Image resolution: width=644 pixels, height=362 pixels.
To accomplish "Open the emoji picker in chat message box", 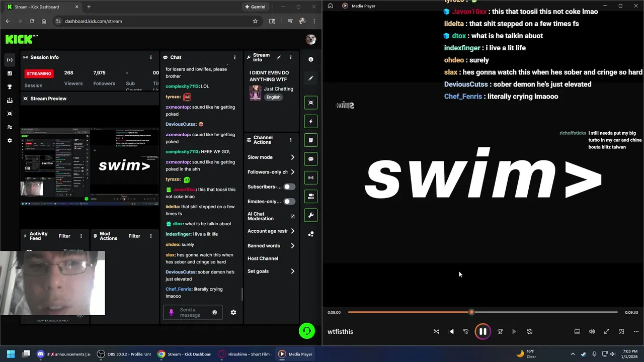I will tap(215, 312).
